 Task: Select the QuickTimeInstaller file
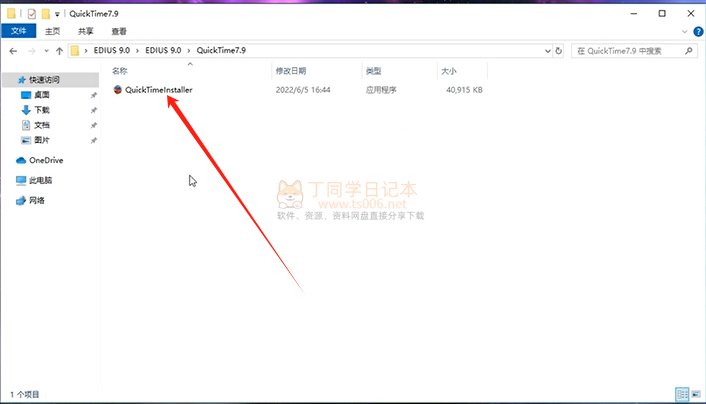[158, 90]
